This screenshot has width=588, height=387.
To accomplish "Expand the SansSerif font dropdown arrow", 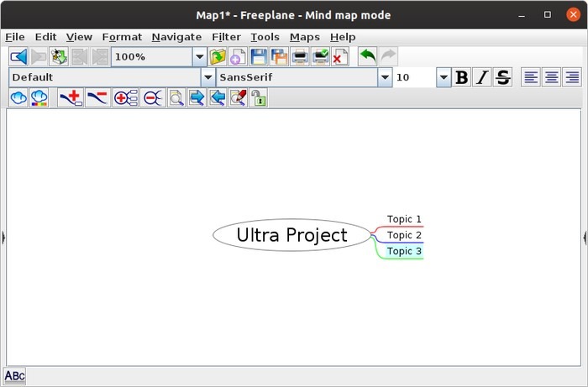I will (x=385, y=77).
